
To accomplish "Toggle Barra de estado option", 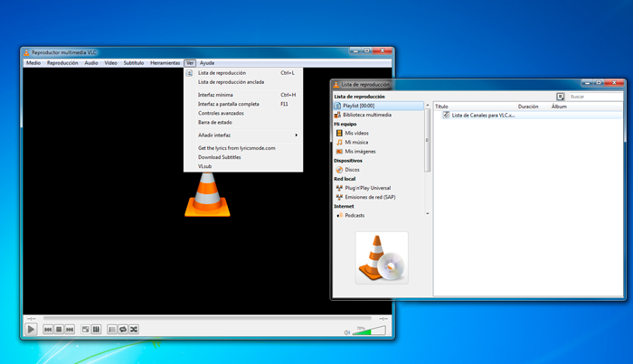I will [243, 123].
